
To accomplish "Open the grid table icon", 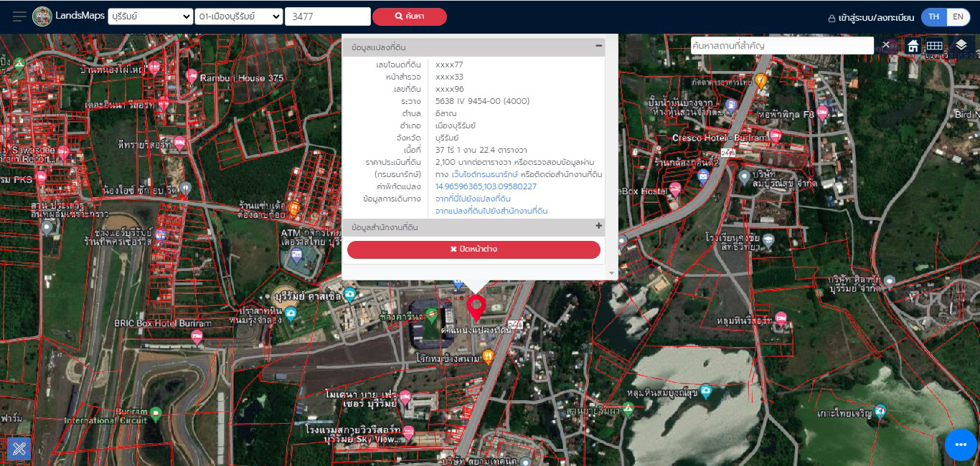I will click(934, 45).
